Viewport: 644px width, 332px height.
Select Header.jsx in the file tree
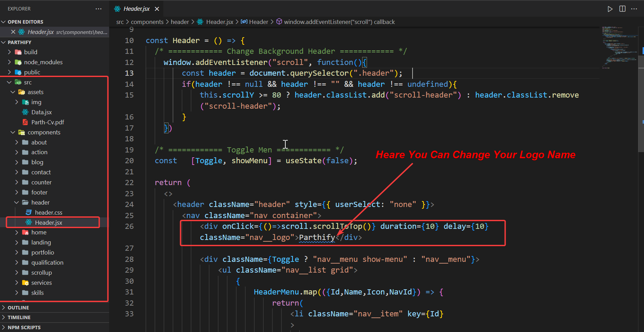48,223
